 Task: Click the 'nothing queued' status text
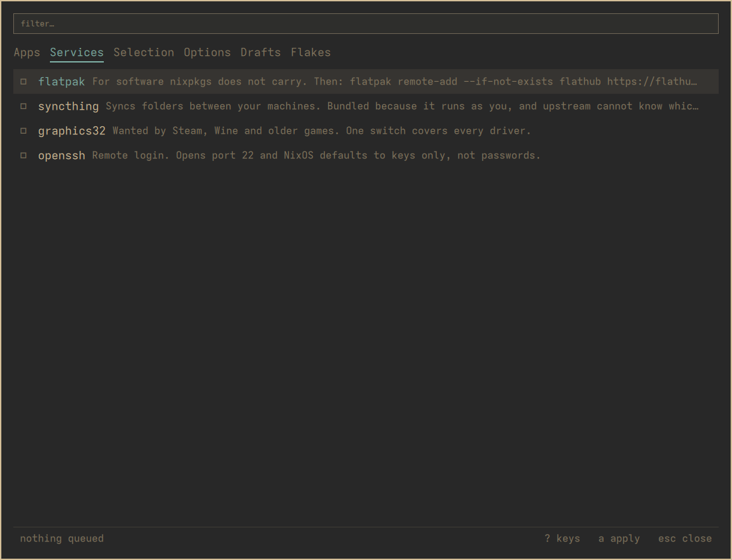coord(62,539)
